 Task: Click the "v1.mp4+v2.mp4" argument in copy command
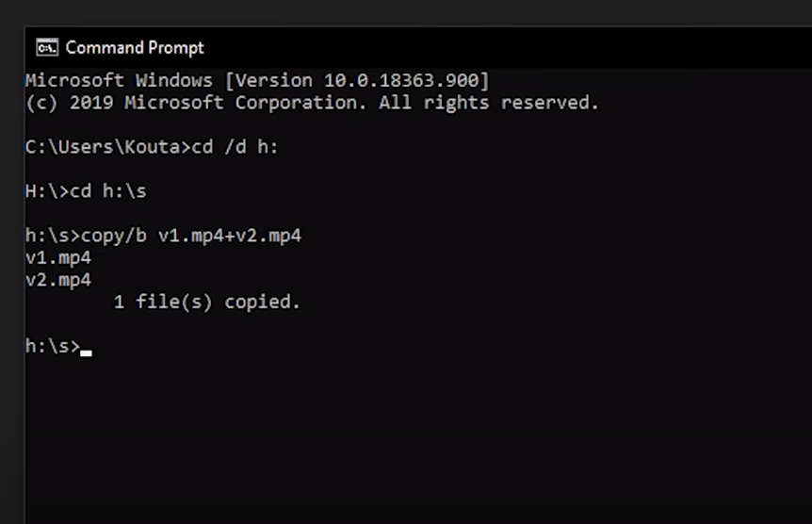(230, 236)
